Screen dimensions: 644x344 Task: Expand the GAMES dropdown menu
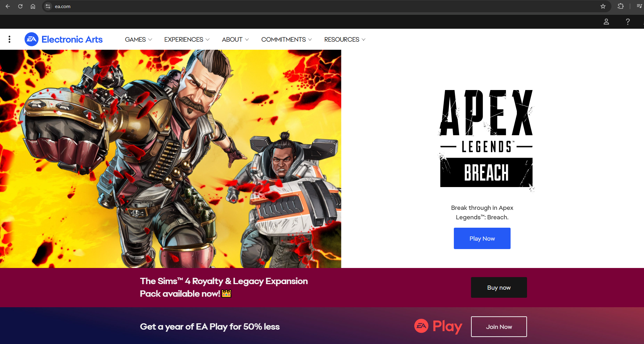(x=139, y=40)
